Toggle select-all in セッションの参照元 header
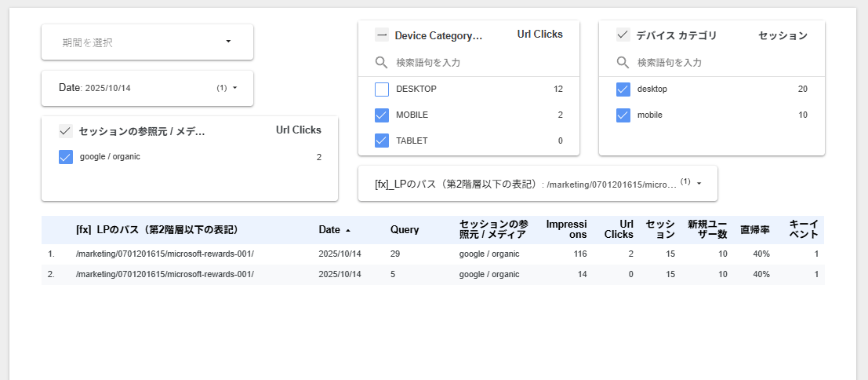868x380 pixels. [x=66, y=131]
